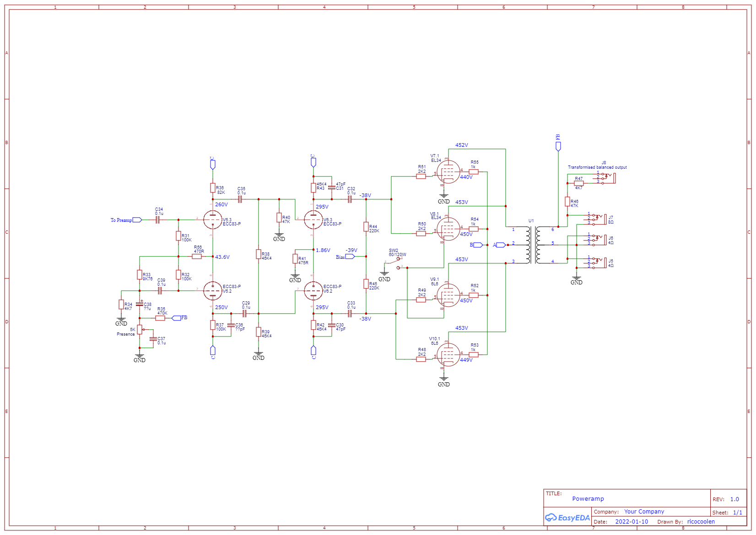Select resistor R47 4K7 symbol
This screenshot has width=756, height=535.
click(579, 183)
